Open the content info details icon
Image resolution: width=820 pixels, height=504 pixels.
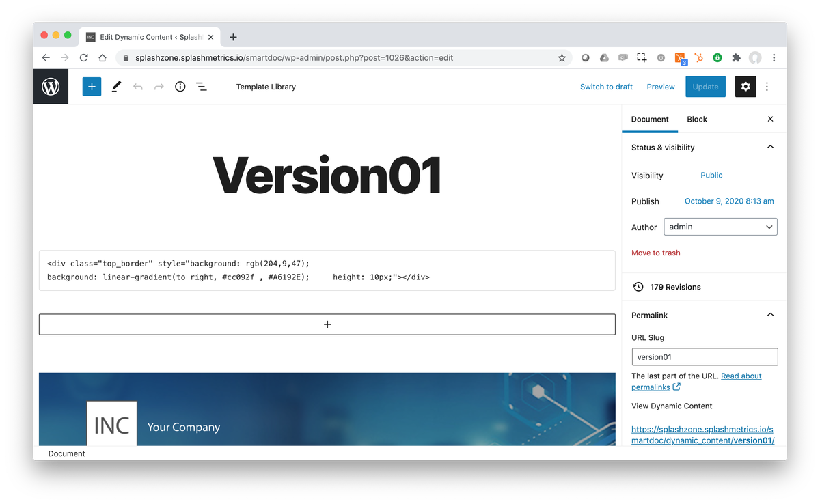pyautogui.click(x=180, y=87)
